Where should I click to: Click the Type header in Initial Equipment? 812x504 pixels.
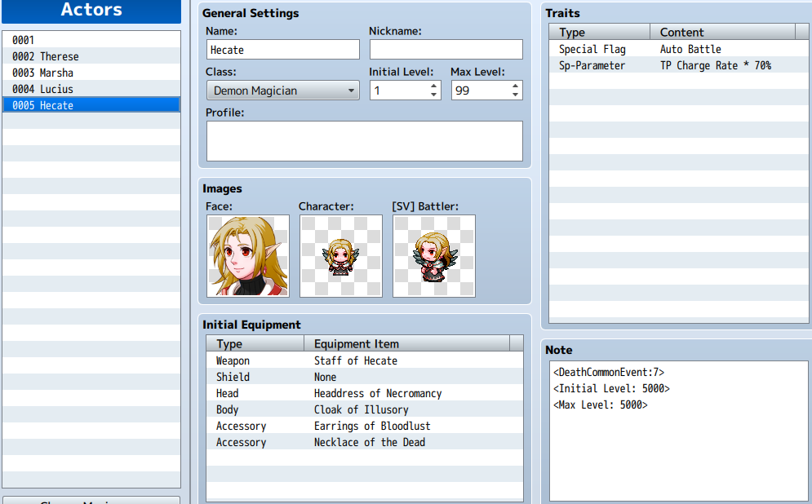[x=255, y=343]
